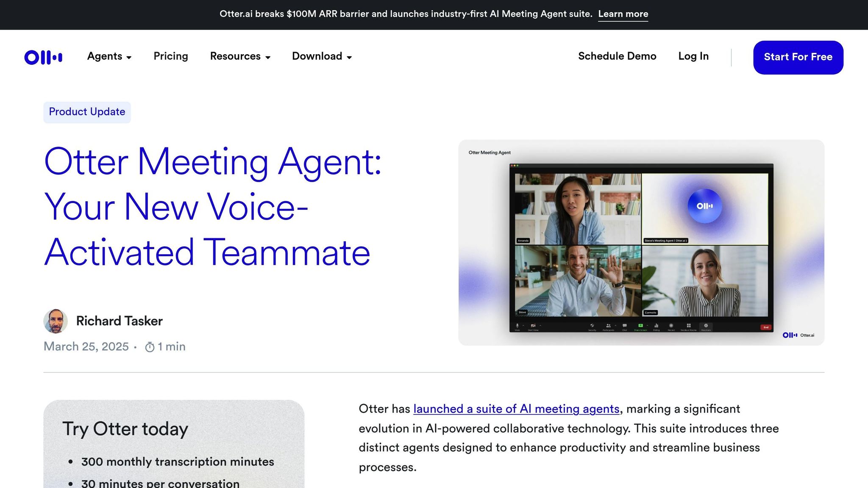Click the Otter.ai watermark logo in the hero image
Image resolution: width=868 pixels, height=488 pixels.
tap(798, 335)
